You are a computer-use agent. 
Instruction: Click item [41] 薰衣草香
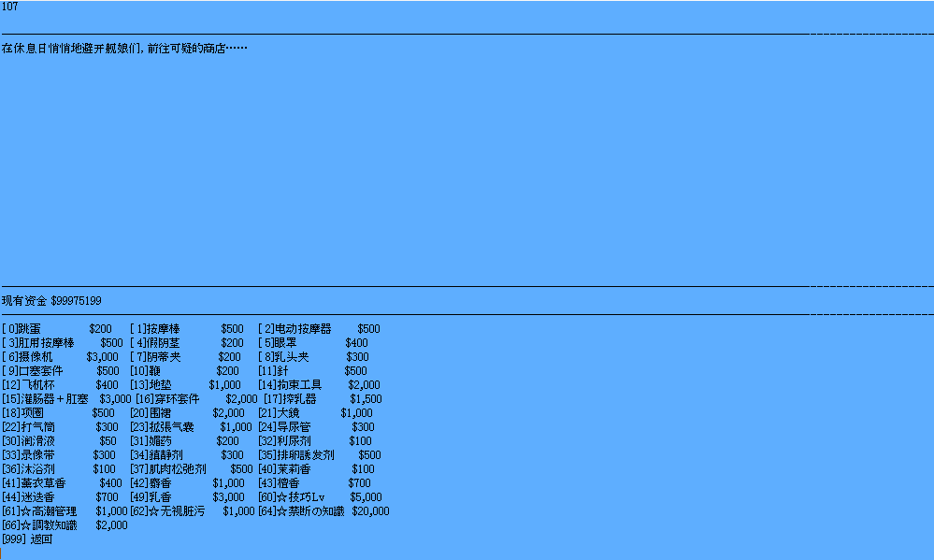[x=62, y=483]
